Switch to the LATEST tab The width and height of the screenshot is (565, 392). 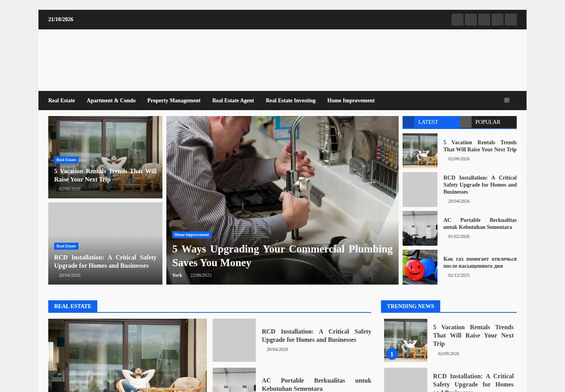click(431, 122)
